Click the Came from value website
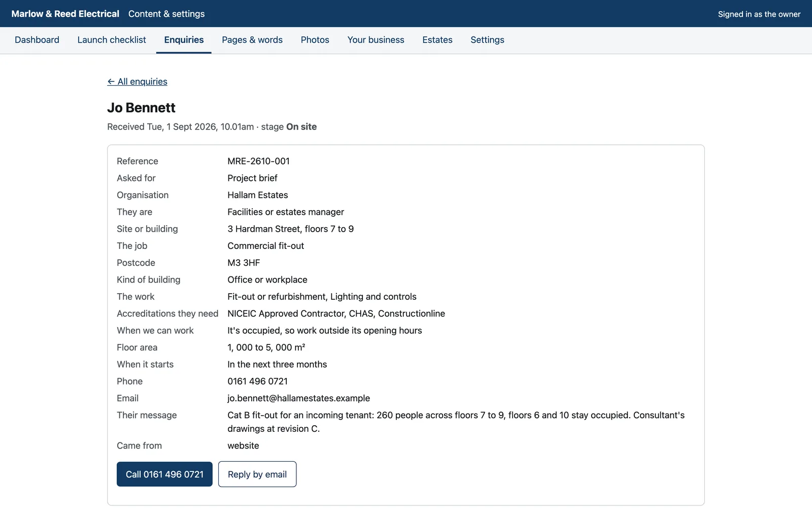 point(243,446)
